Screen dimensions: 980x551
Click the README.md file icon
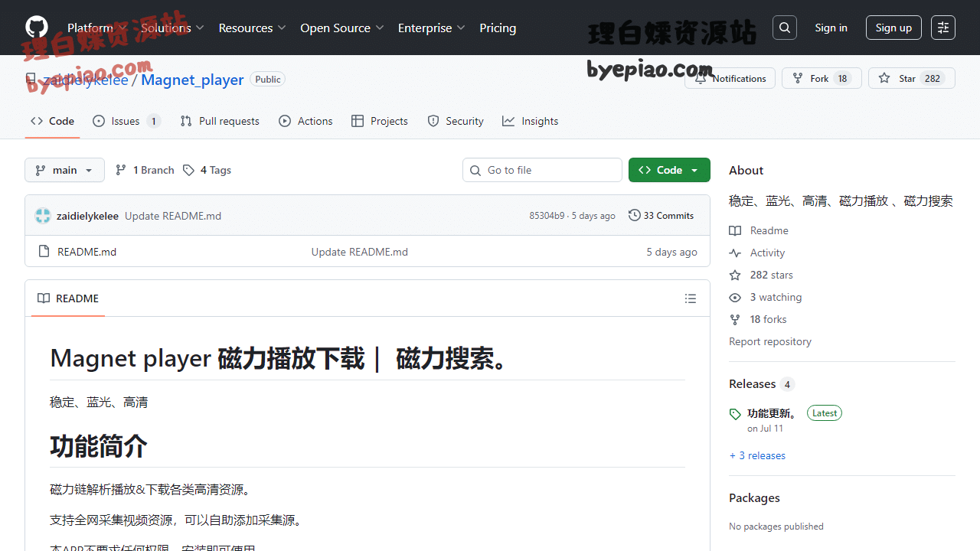[x=44, y=252]
